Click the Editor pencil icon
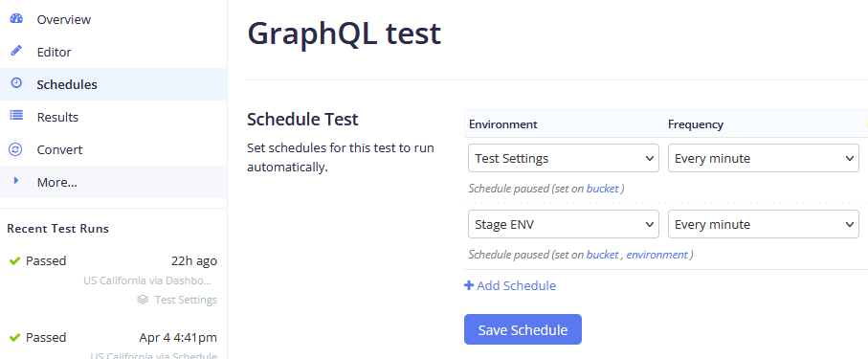Screen dimensions: 868x359 16,51
